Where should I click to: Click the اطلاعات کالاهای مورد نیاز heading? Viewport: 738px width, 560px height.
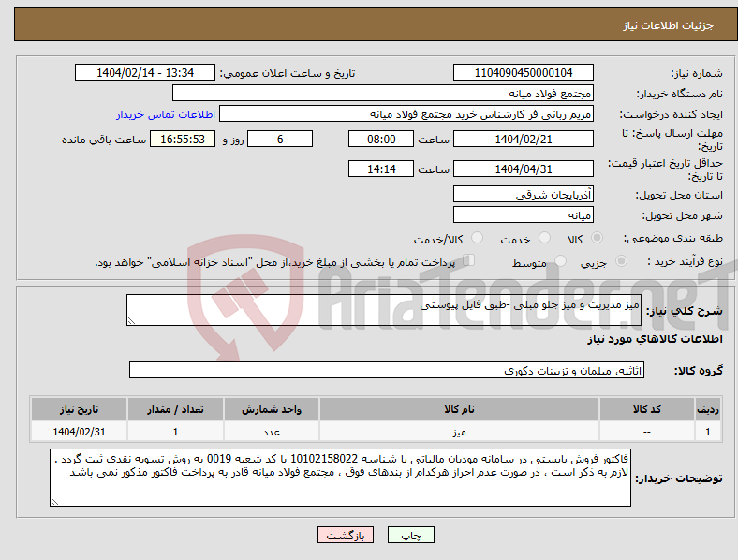[x=655, y=339]
